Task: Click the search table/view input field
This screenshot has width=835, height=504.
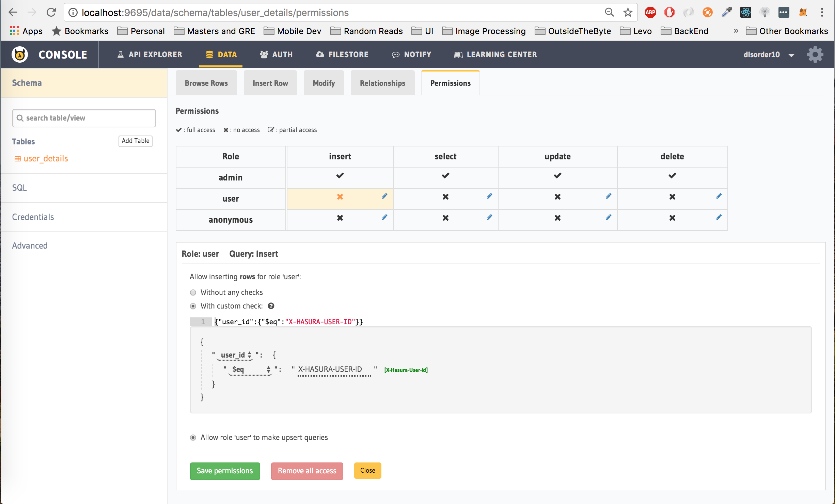Action: click(84, 118)
